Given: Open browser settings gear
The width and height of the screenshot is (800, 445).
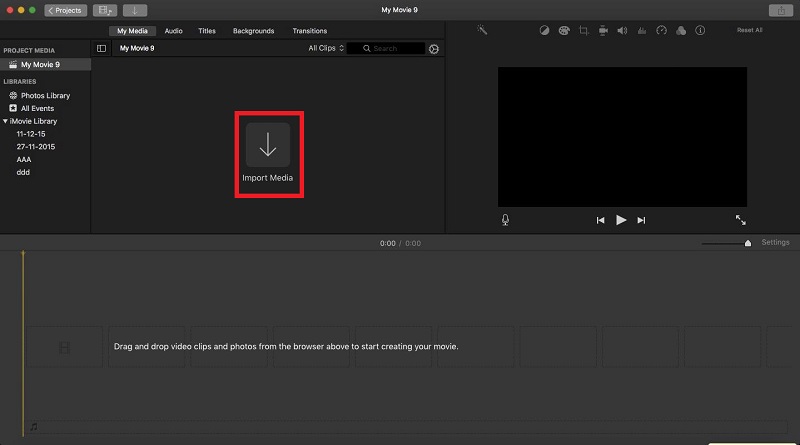Looking at the screenshot, I should (434, 49).
